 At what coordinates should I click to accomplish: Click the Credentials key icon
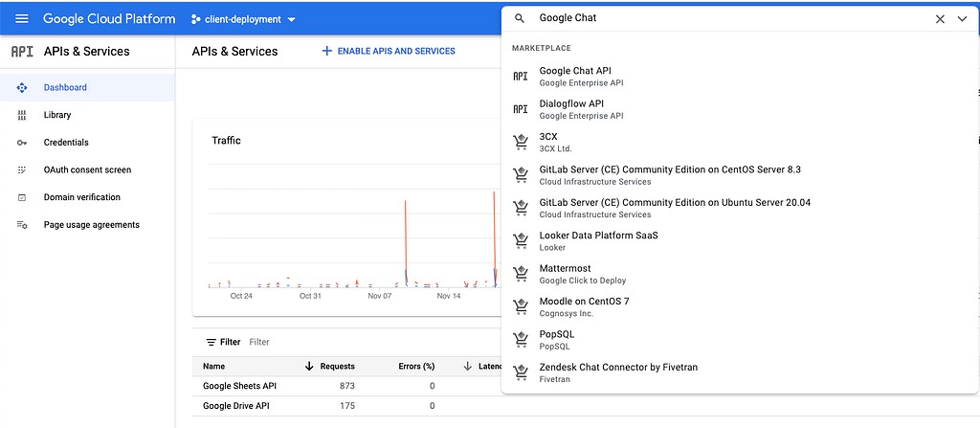[22, 143]
